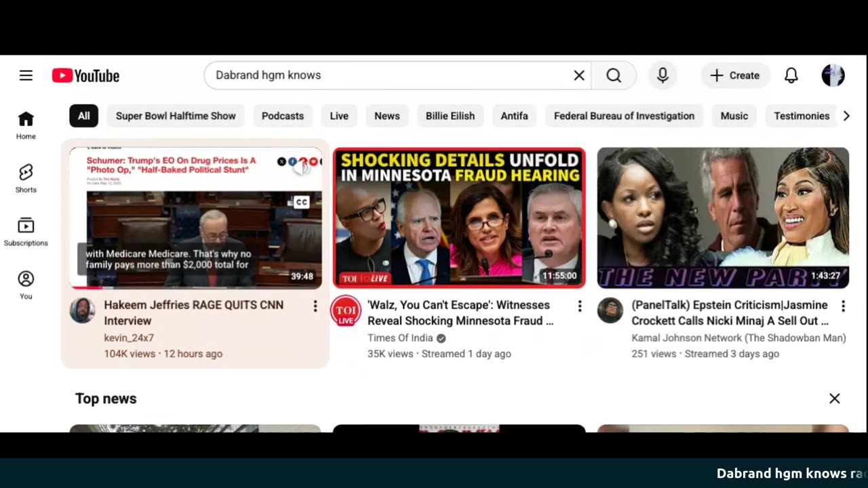Open PanelTalk Epstein Criticism video title

(x=730, y=312)
